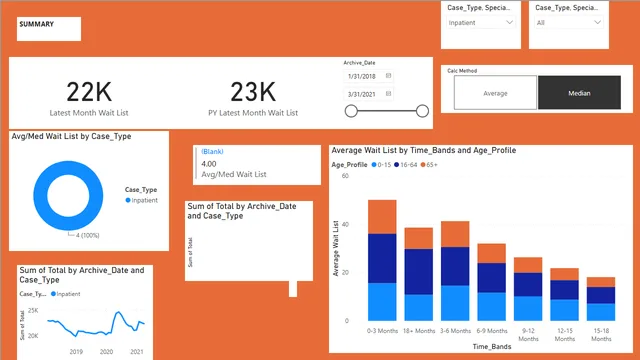Select the 18+ Months stacked bar
This screenshot has height=360, width=640.
(x=419, y=274)
